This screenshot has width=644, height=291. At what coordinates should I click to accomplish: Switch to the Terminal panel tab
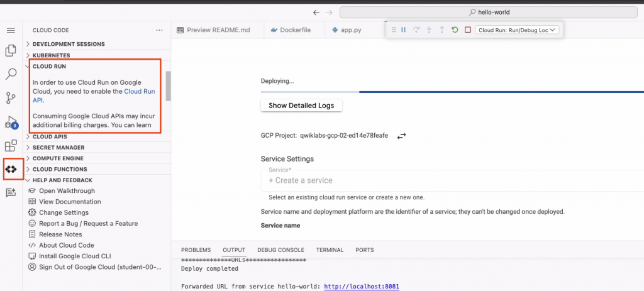[330, 250]
